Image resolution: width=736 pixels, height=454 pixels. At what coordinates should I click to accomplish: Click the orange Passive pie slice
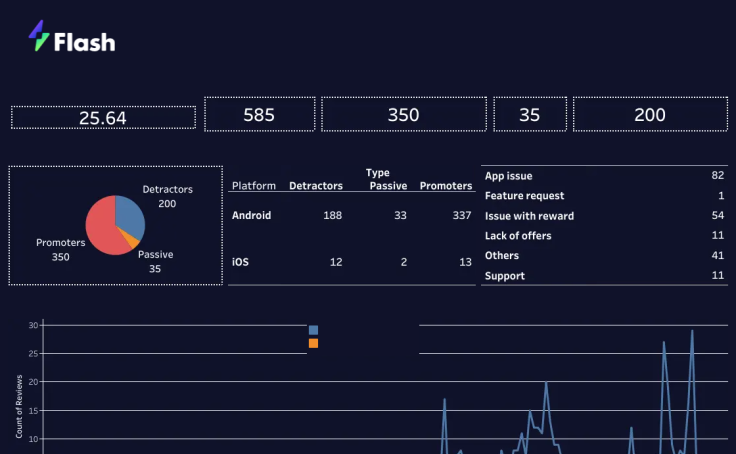[x=130, y=238]
